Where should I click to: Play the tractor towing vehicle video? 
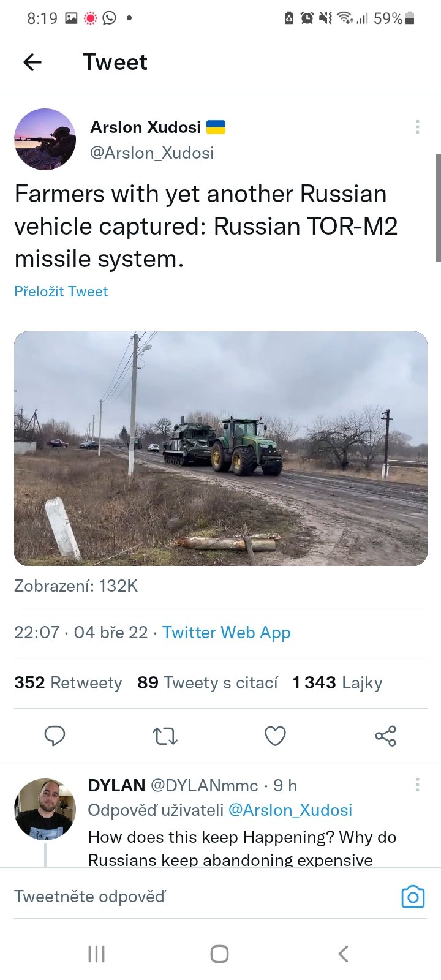pos(221,448)
